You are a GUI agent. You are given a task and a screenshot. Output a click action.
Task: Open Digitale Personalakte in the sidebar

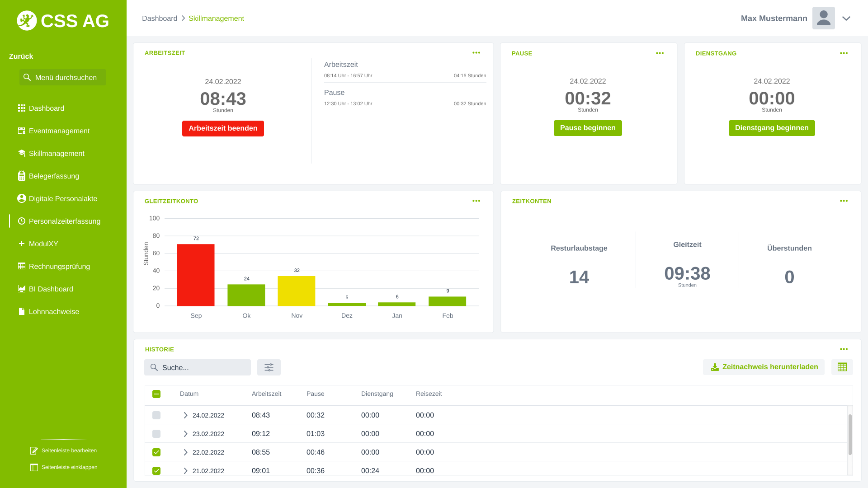pos(63,199)
